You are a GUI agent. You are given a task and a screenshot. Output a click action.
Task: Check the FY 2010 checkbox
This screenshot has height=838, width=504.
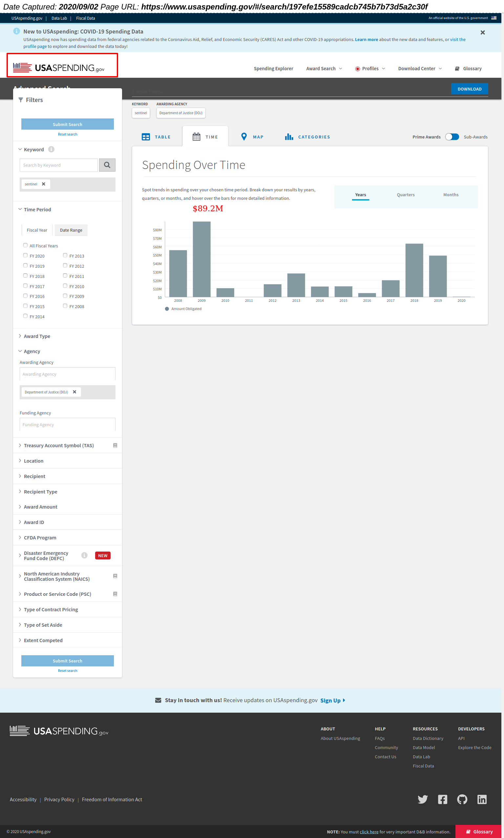[x=65, y=286]
